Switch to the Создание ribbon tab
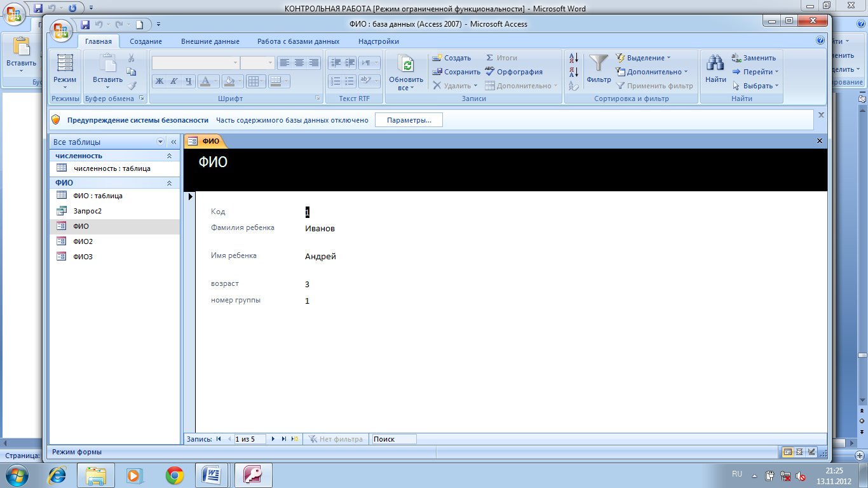Screen dimensions: 868x488 [x=146, y=41]
